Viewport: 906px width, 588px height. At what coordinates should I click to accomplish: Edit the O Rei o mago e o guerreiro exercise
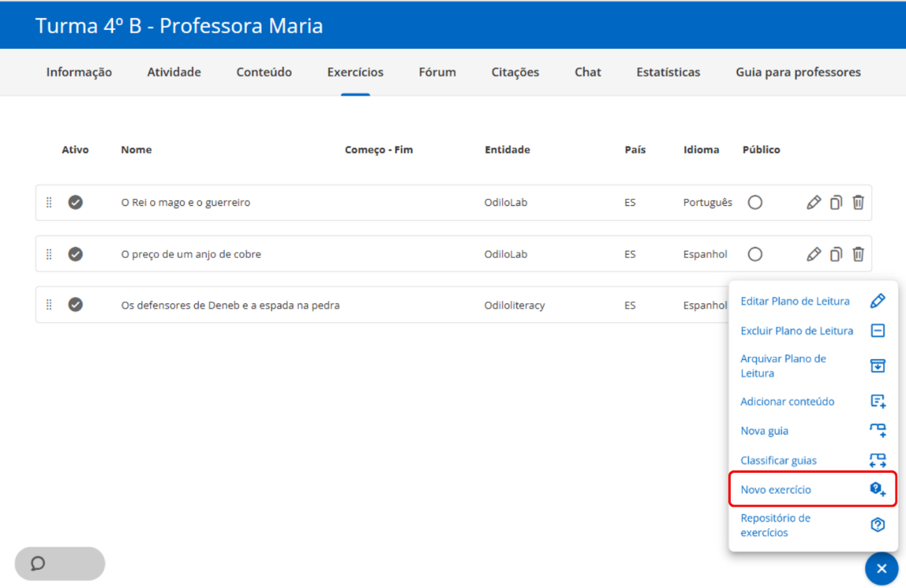pos(813,203)
